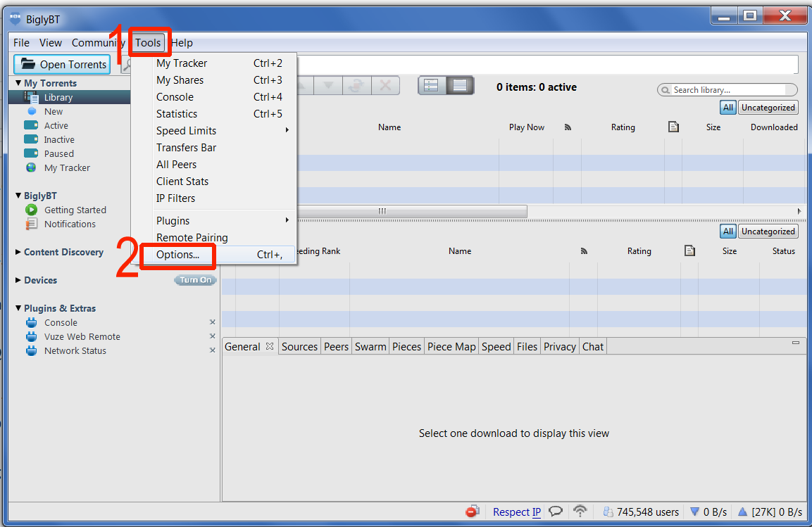Click the Respect IP link
This screenshot has width=812, height=527.
click(517, 512)
